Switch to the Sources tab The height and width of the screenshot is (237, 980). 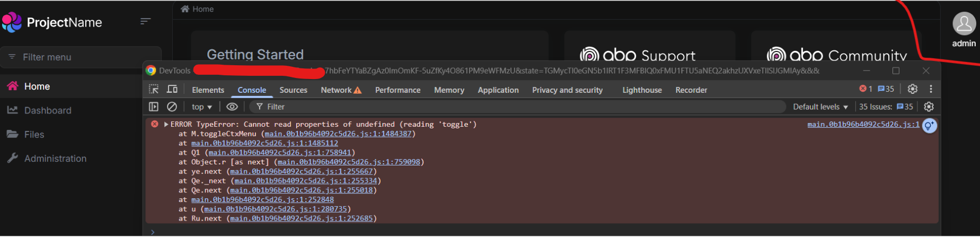293,90
